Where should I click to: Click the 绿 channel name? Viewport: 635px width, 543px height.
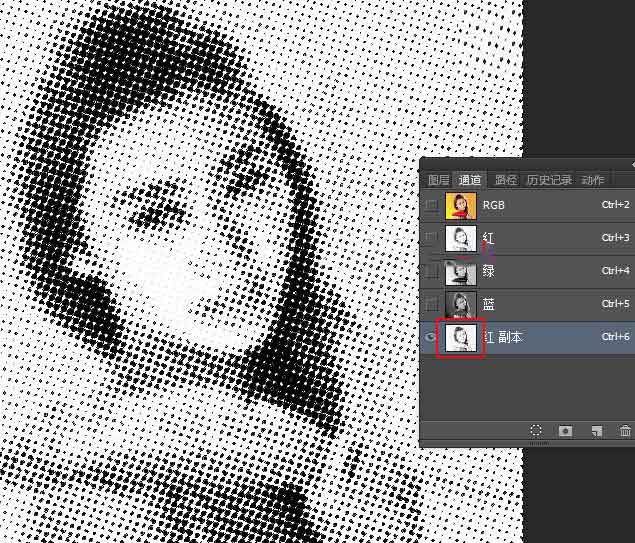[489, 271]
